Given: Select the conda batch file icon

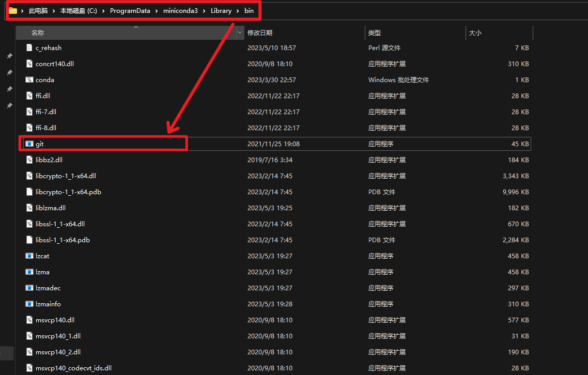Looking at the screenshot, I should click(x=29, y=80).
